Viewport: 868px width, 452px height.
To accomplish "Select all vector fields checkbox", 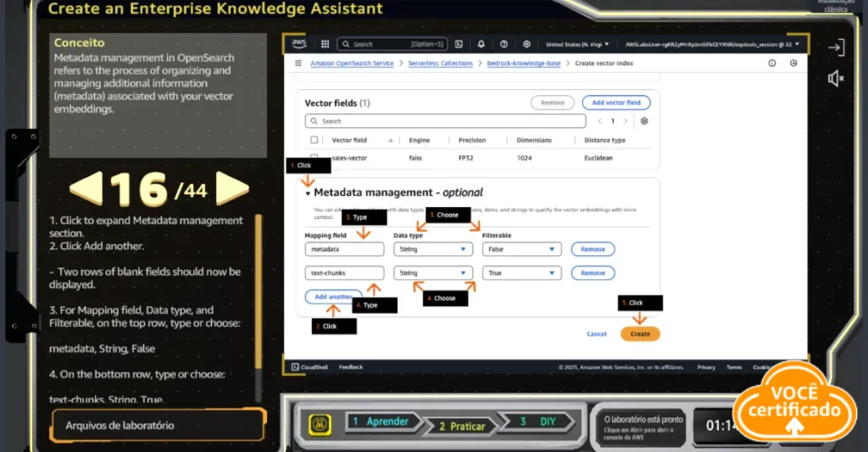I will tap(314, 140).
